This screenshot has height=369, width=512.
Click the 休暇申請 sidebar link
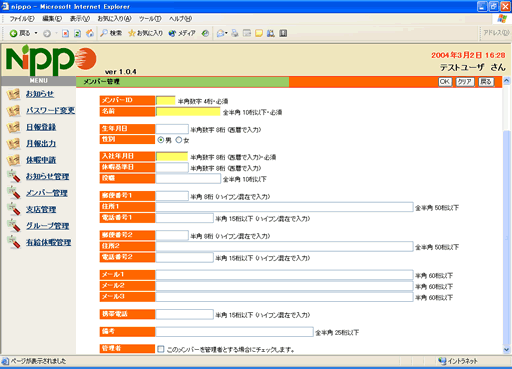click(41, 160)
